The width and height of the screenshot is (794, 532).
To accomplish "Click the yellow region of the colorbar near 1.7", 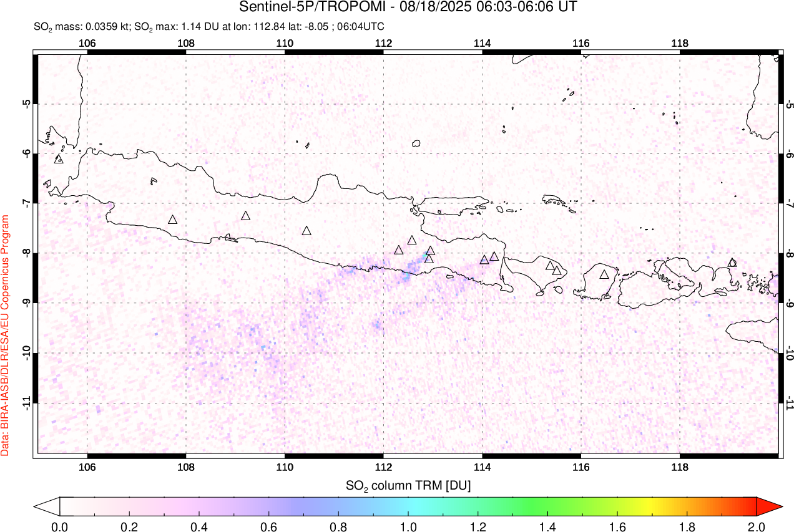I will pyautogui.click(x=652, y=506).
